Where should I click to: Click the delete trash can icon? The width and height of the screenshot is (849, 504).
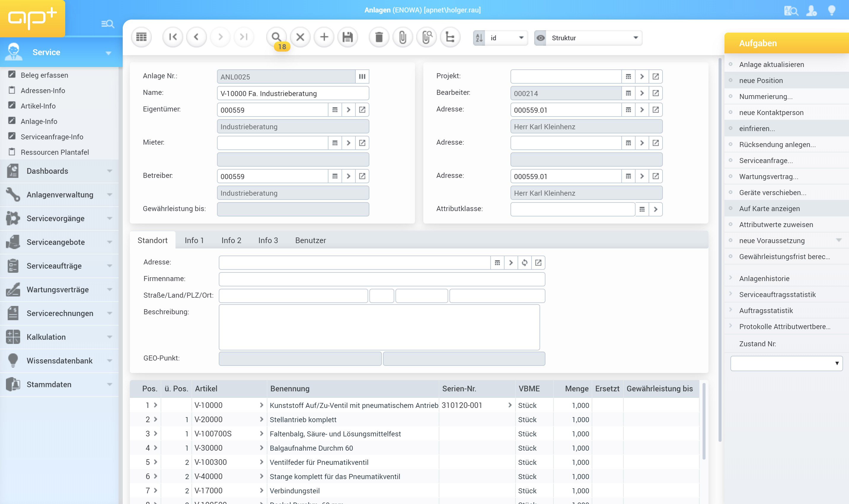pyautogui.click(x=379, y=37)
